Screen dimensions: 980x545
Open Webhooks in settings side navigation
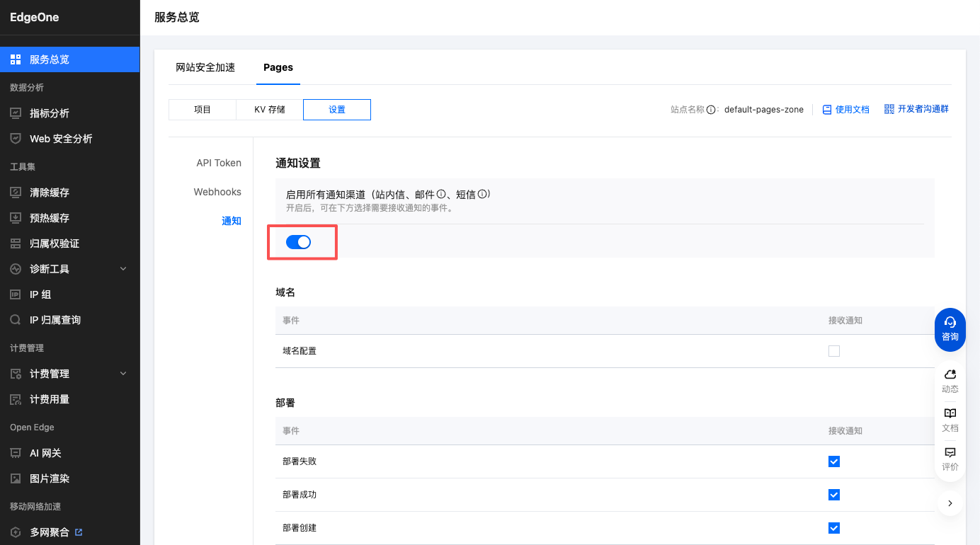[x=217, y=192]
